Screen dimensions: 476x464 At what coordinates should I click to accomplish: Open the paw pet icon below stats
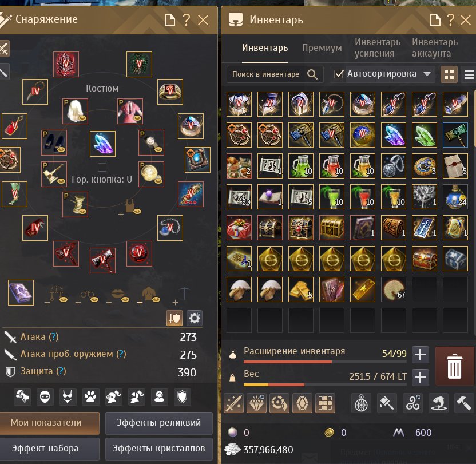click(90, 396)
